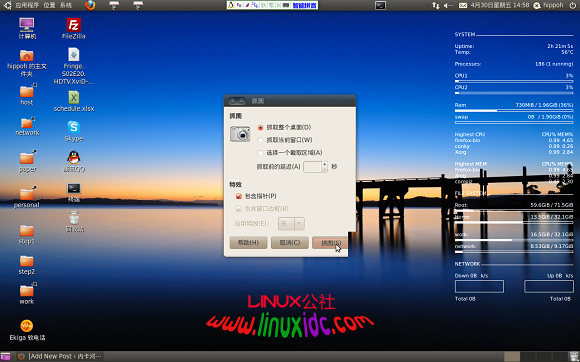Screen dimensions: 580x362
Task: Click the 取消(C) cancel button
Action: point(290,243)
